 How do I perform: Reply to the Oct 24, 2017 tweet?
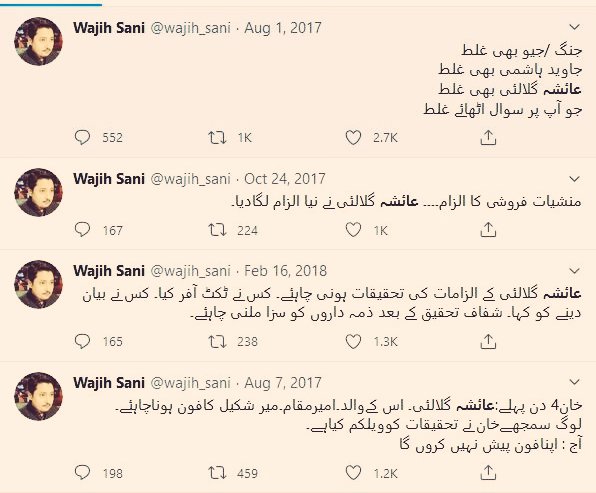click(82, 230)
